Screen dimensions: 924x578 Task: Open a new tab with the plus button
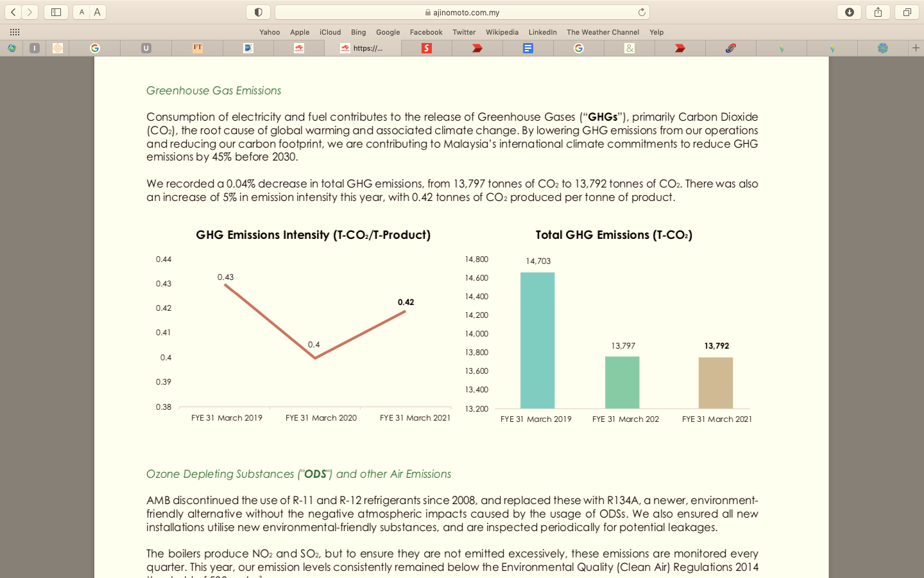coord(916,48)
